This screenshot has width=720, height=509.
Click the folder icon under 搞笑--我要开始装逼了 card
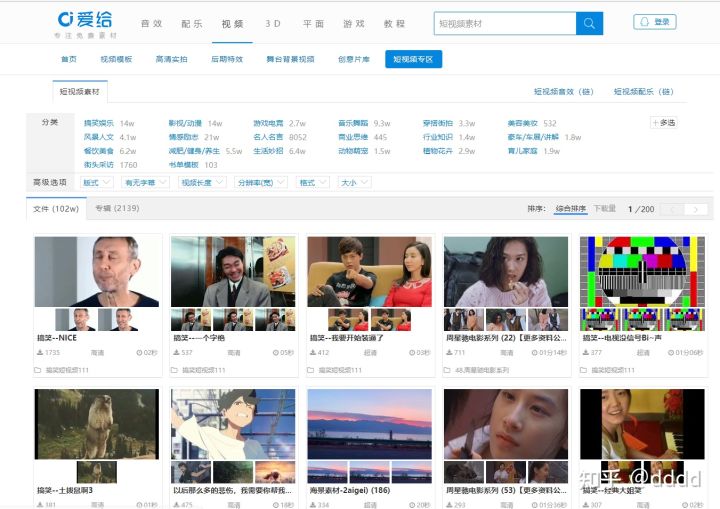point(310,370)
